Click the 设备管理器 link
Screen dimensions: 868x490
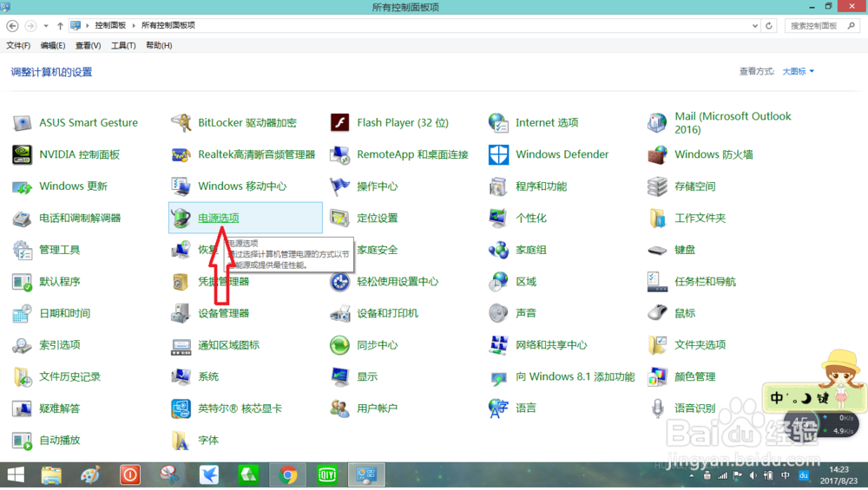[224, 314]
